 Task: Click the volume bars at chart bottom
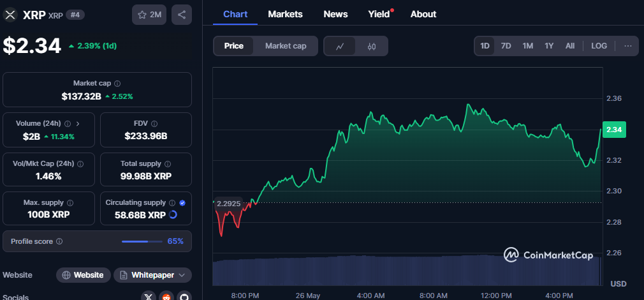pyautogui.click(x=407, y=270)
